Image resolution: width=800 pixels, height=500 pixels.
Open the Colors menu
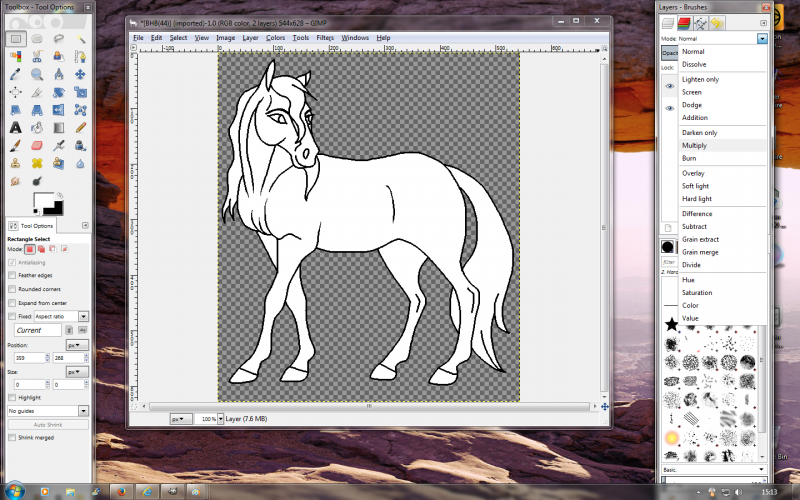click(x=275, y=38)
